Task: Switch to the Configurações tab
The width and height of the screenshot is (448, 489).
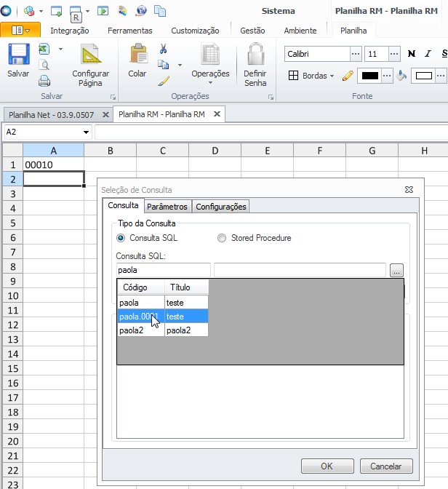Action: point(220,207)
